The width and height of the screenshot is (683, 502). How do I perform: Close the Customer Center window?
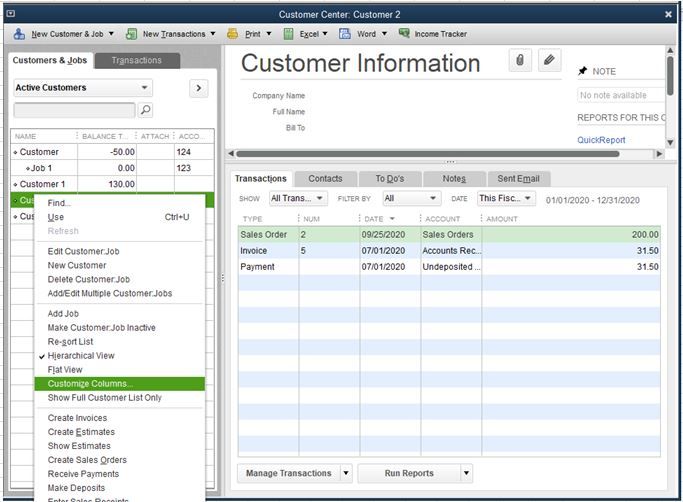click(x=668, y=14)
